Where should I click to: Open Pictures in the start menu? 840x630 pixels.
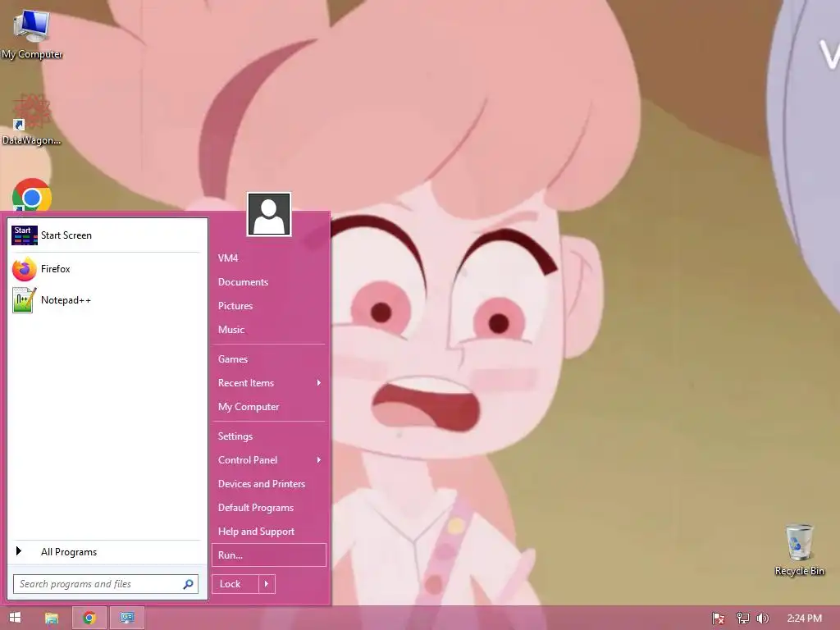(x=269, y=306)
